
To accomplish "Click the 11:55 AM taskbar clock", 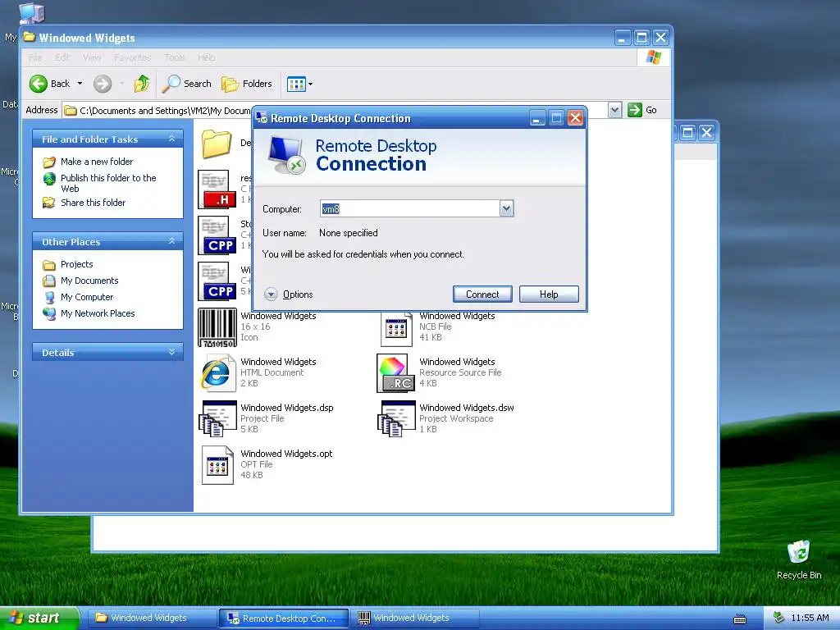I will point(810,618).
